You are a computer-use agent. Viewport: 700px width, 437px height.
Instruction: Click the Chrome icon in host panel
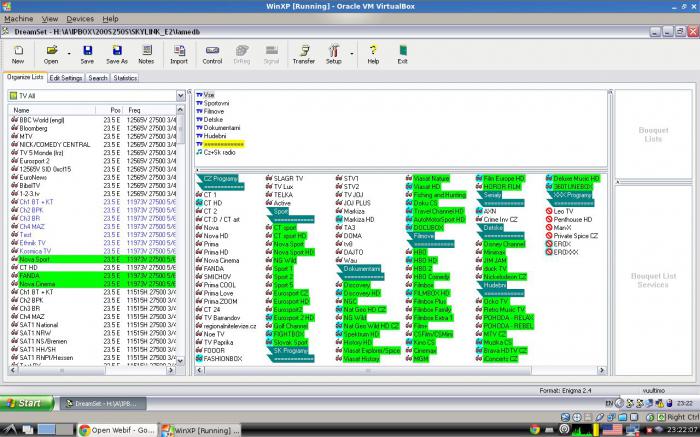535,430
